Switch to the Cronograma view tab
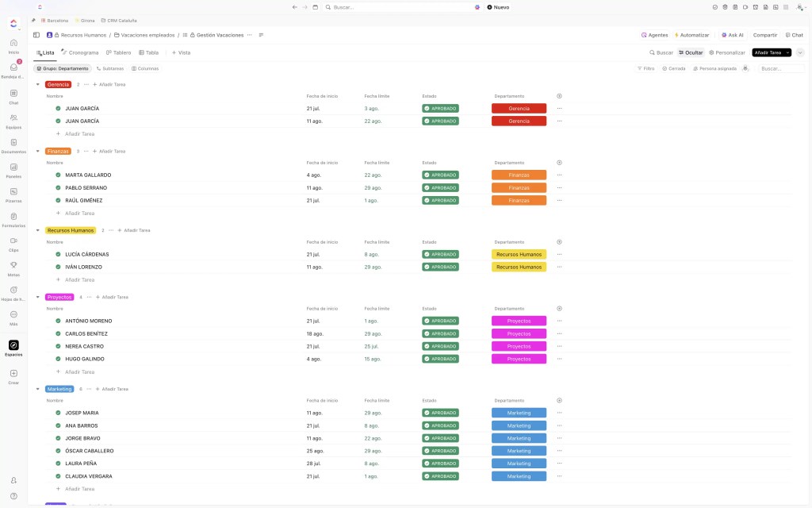Image resolution: width=812 pixels, height=508 pixels. 80,52
